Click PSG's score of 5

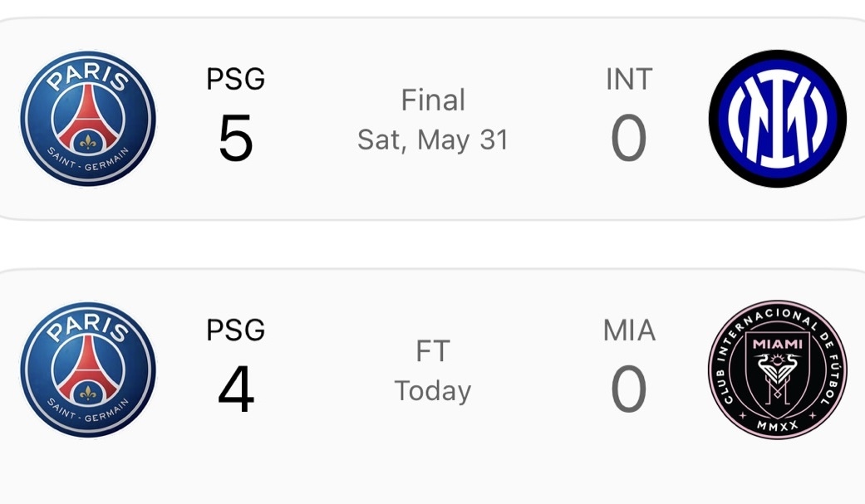coord(235,139)
